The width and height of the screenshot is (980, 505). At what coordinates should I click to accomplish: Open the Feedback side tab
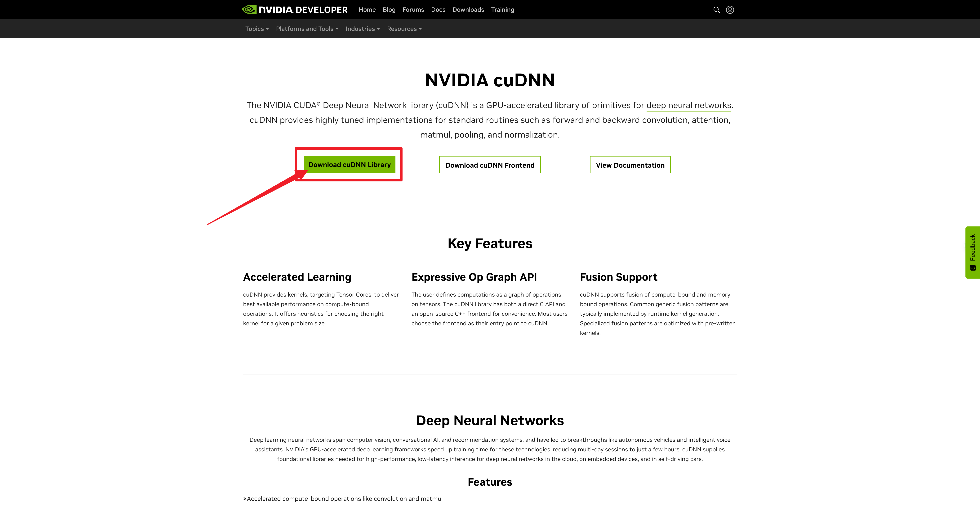[972, 252]
